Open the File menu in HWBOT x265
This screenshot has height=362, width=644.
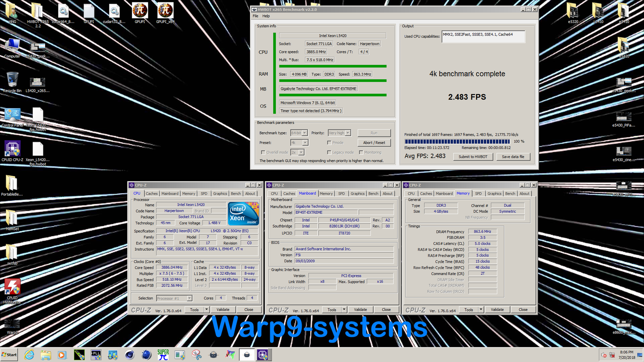pyautogui.click(x=256, y=16)
